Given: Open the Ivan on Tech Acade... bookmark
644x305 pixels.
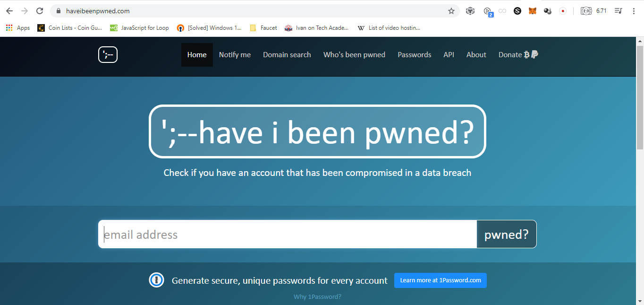Looking at the screenshot, I should pos(317,28).
